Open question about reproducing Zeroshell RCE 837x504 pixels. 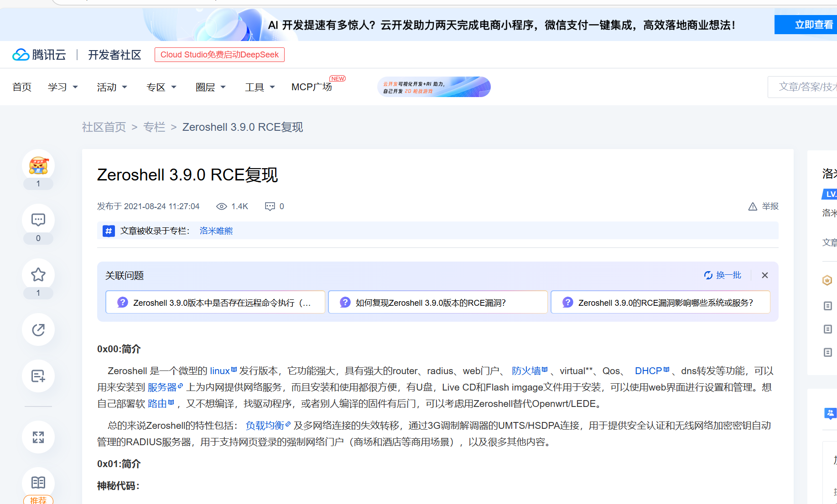point(437,303)
